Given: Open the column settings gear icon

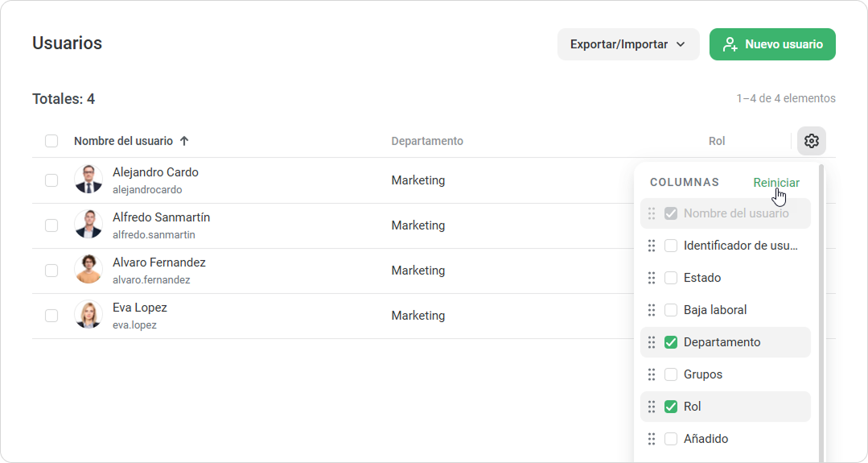Looking at the screenshot, I should 811,141.
